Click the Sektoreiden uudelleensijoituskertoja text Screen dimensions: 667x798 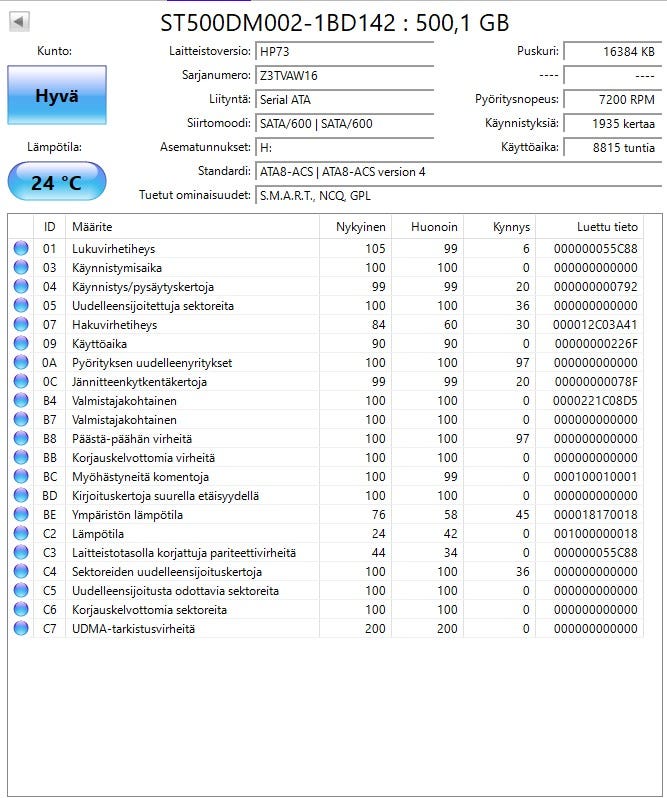pos(167,572)
